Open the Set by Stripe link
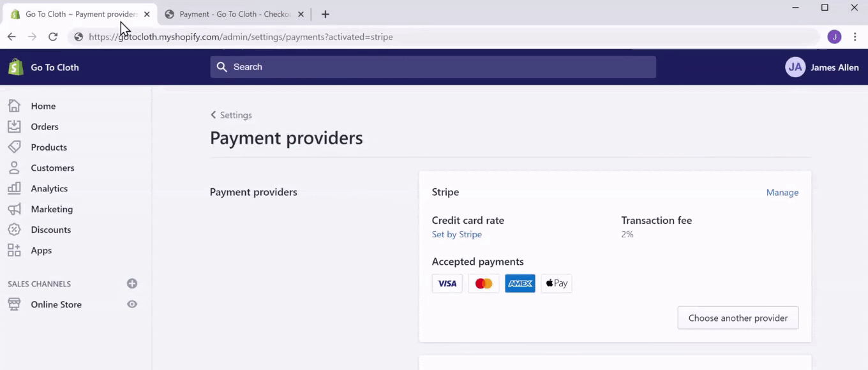This screenshot has height=370, width=868. tap(457, 234)
